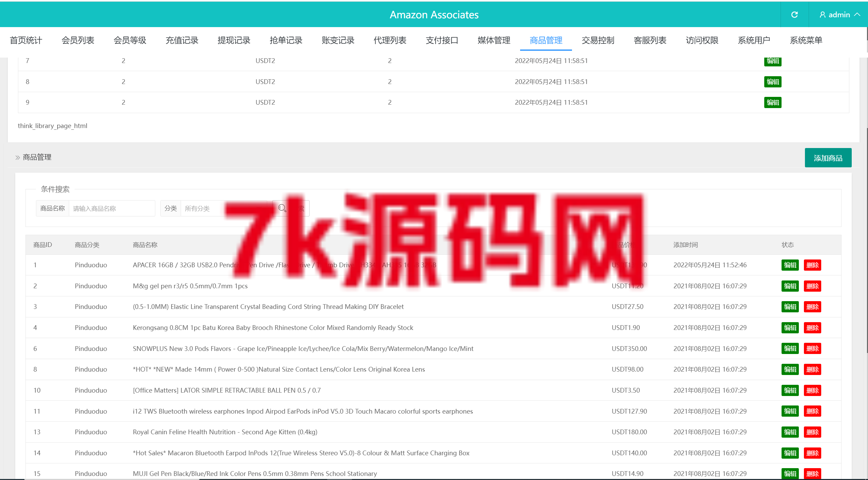Image resolution: width=868 pixels, height=480 pixels.
Task: Edit the Kerongsang Baby Brooch product
Action: click(x=790, y=328)
